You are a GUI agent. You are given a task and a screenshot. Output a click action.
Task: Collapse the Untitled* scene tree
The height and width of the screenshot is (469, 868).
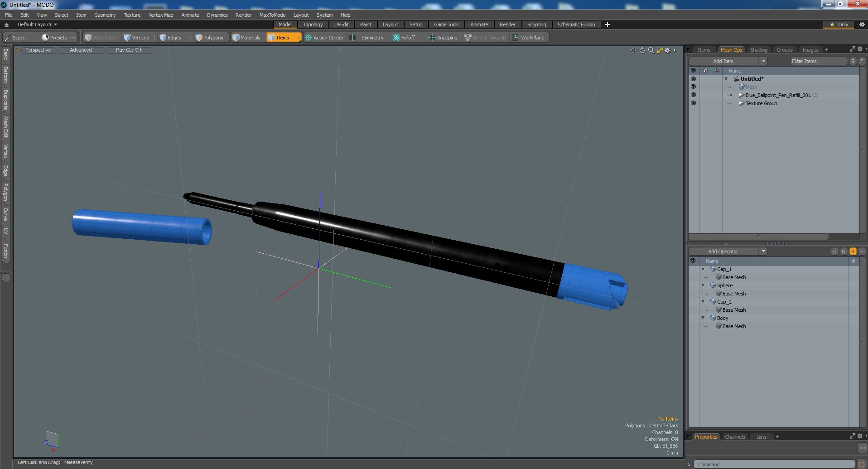726,79
